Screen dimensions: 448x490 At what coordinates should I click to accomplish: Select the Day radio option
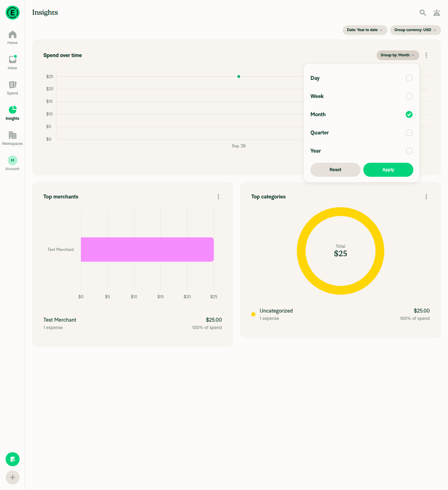[x=409, y=78]
